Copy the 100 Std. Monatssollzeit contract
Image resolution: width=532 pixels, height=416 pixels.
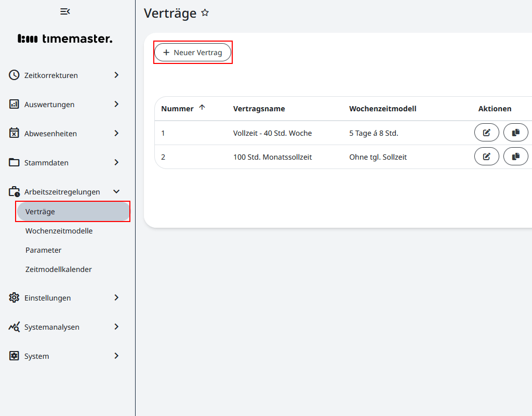pos(515,156)
